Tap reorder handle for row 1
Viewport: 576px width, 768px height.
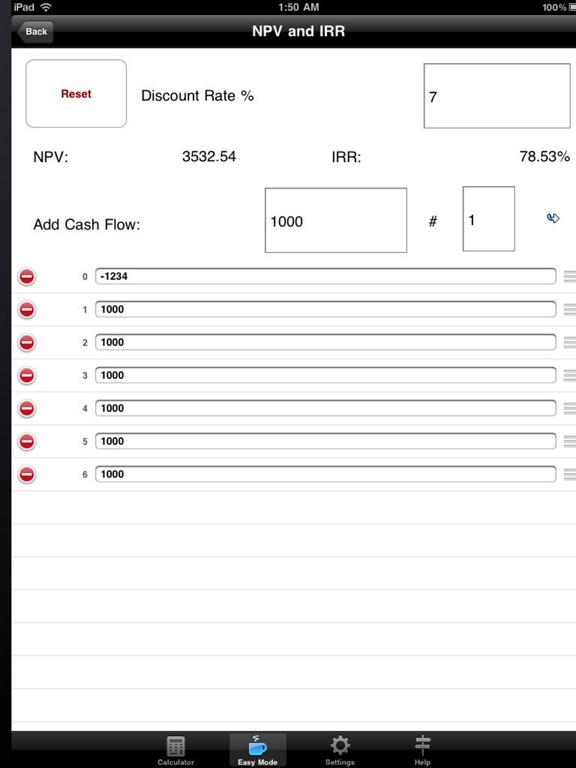pos(570,310)
